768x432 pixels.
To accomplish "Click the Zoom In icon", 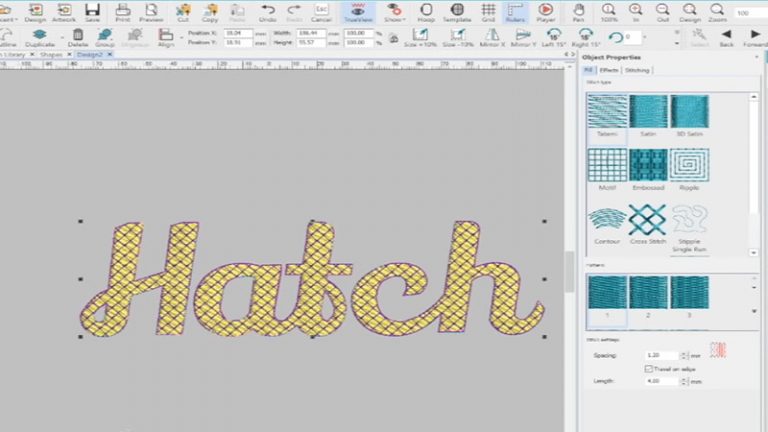I will point(636,13).
